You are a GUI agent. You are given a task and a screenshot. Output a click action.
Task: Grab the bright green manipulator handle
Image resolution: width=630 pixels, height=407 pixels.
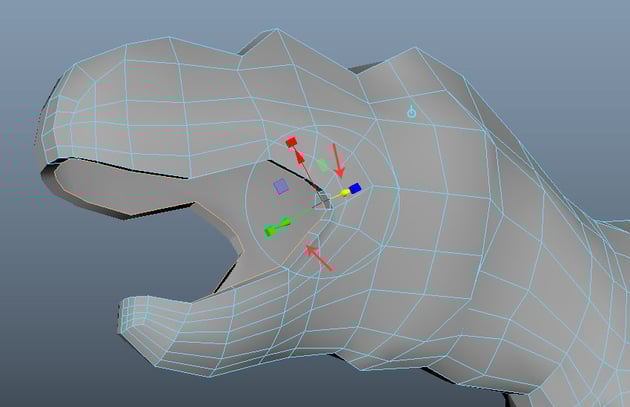click(272, 231)
